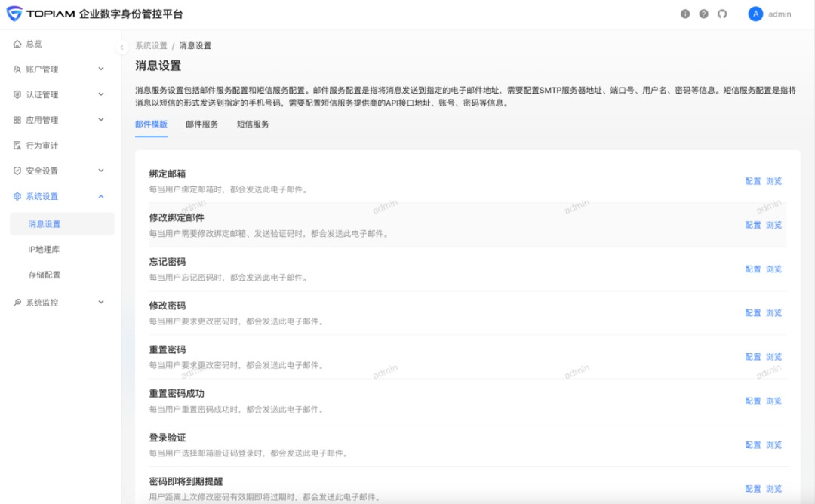Image resolution: width=815 pixels, height=504 pixels.
Task: Open the GitHub icon in header
Action: coord(722,14)
